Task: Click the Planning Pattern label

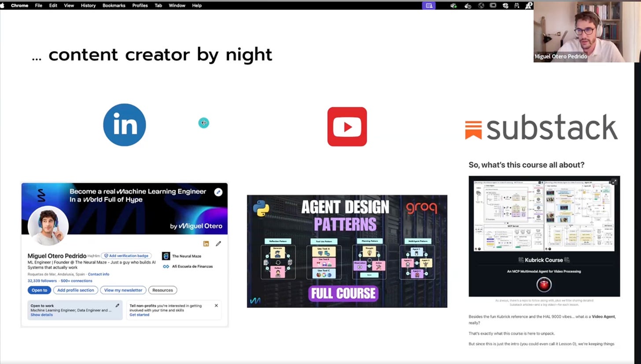Action: click(369, 241)
